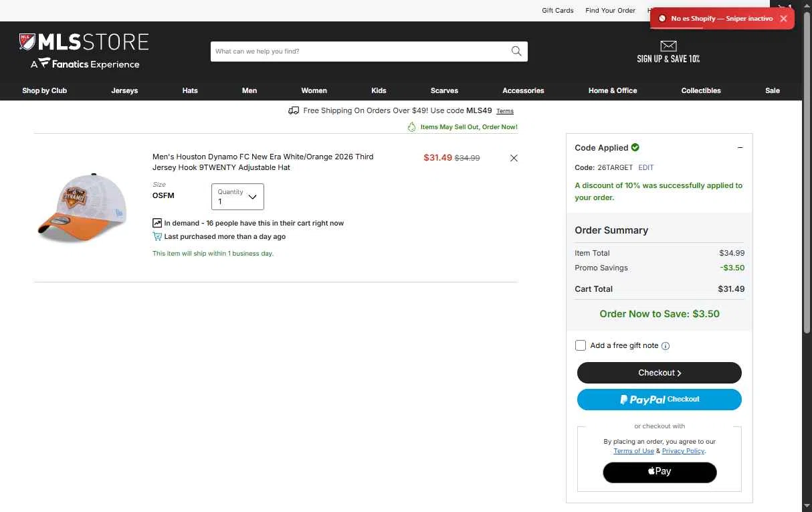
Task: Click the hat product title link
Action: coord(263,162)
